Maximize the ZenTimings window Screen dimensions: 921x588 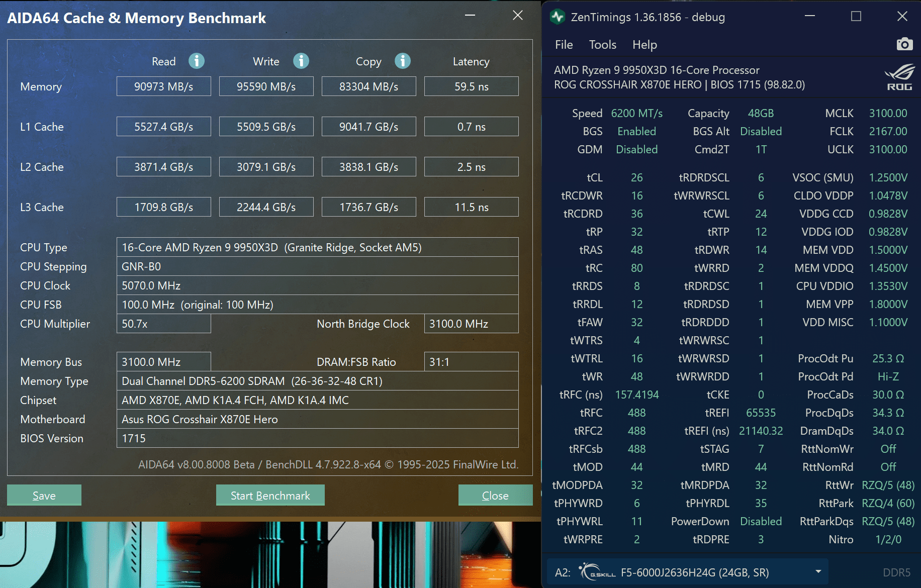coord(856,17)
